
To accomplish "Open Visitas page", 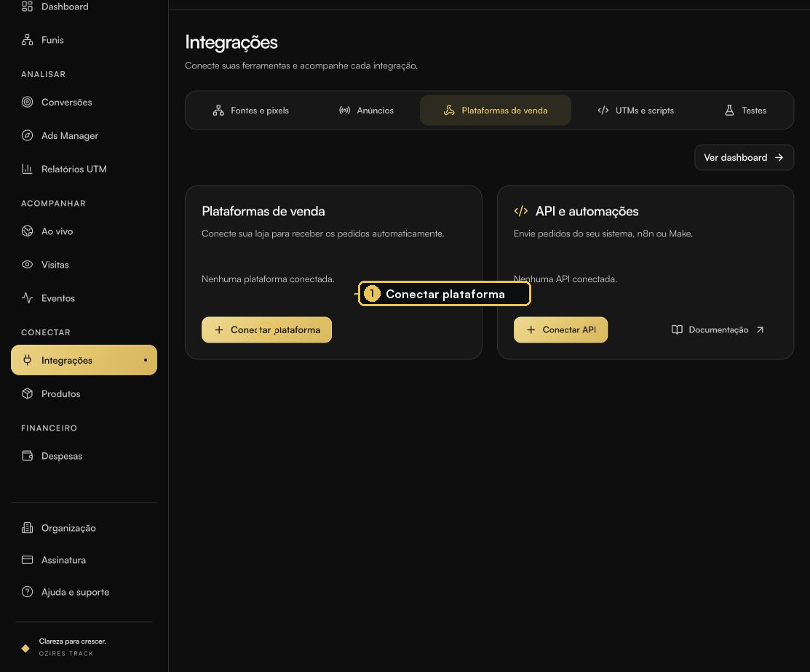I will tap(84, 264).
